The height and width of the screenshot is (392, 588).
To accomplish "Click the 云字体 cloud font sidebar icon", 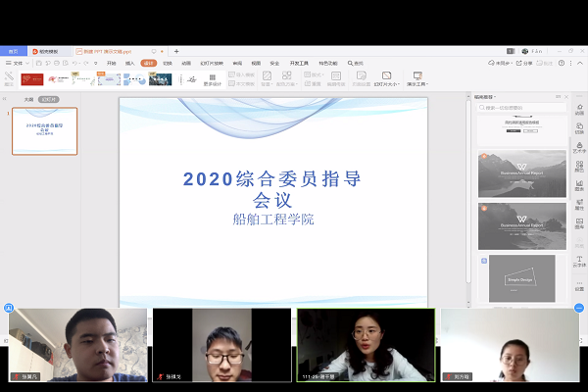I will pos(579,261).
